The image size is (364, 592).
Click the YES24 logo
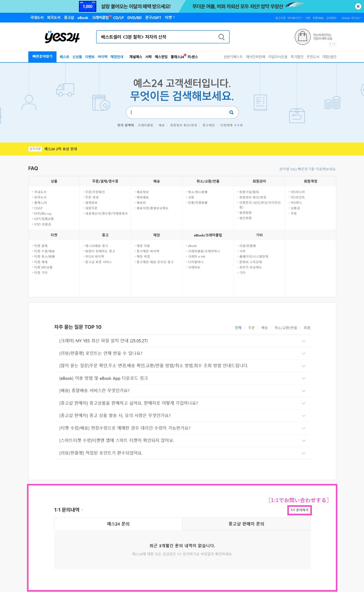[x=62, y=37]
